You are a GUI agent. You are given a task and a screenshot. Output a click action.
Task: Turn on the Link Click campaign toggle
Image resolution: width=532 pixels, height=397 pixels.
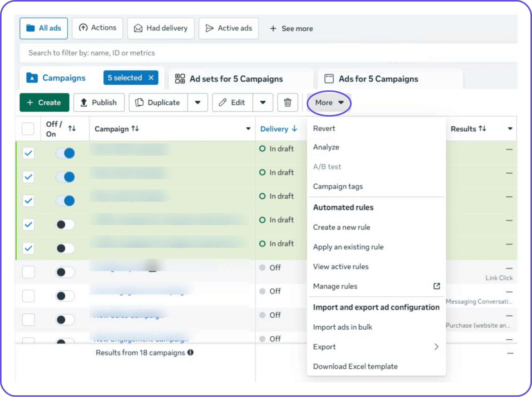65,272
